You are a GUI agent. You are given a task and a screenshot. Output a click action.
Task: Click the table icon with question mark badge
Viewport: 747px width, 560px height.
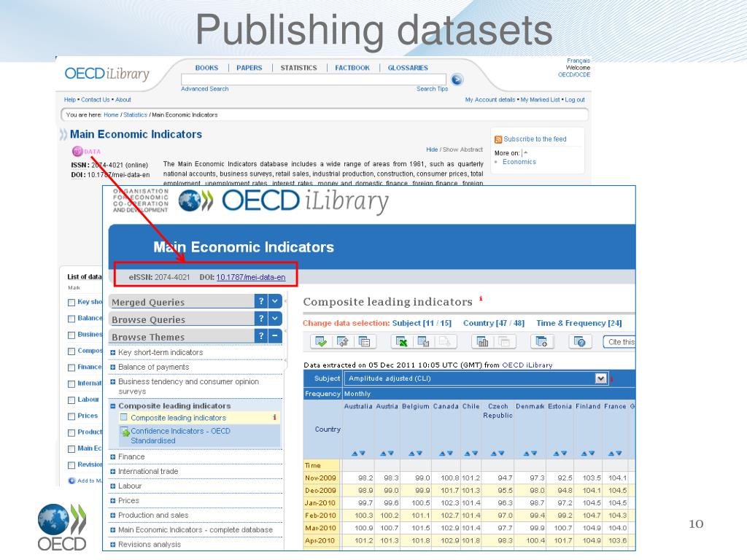(580, 341)
